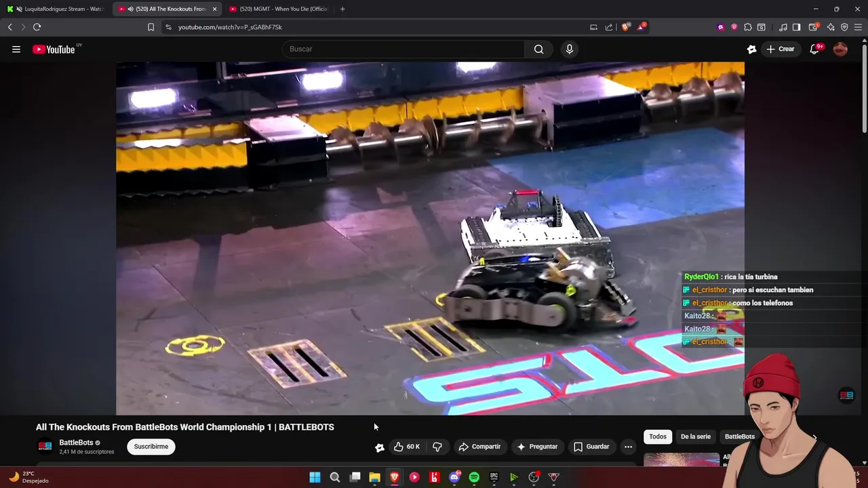Open the music note media control icon
This screenshot has height=488, width=868.
[x=783, y=27]
